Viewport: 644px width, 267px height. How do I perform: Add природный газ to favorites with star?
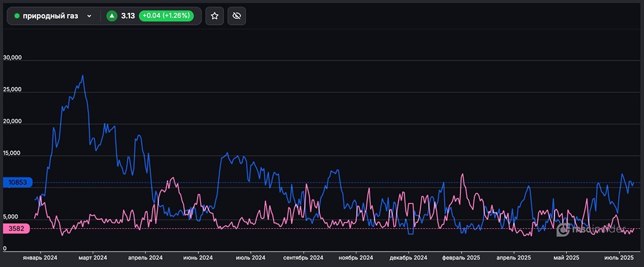214,16
